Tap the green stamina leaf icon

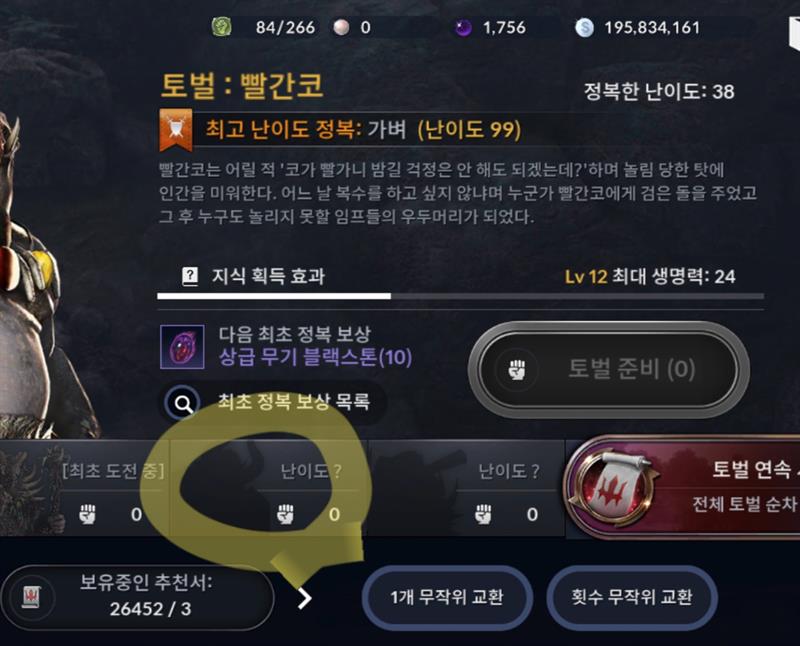point(222,27)
